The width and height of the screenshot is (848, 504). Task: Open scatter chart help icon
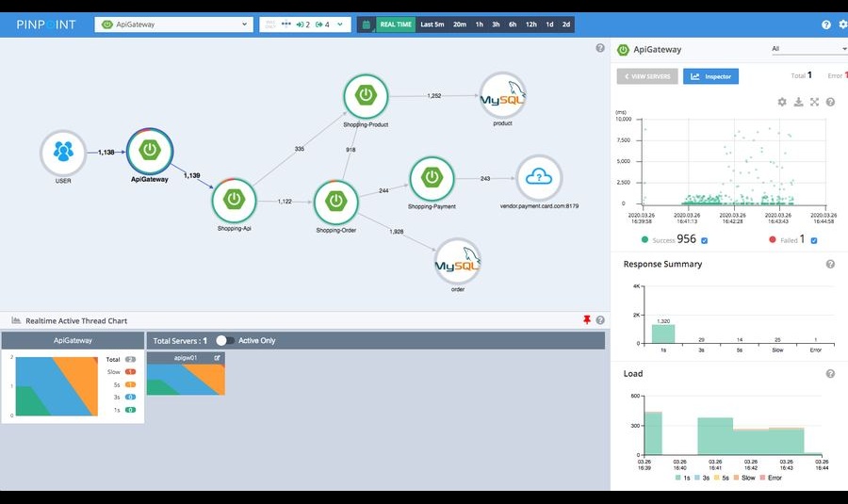(831, 102)
